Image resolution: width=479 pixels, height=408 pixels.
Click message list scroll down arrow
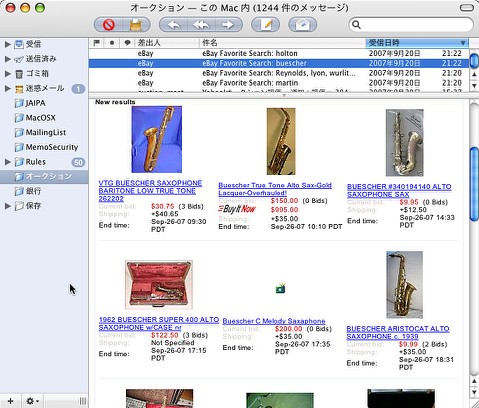click(x=474, y=86)
